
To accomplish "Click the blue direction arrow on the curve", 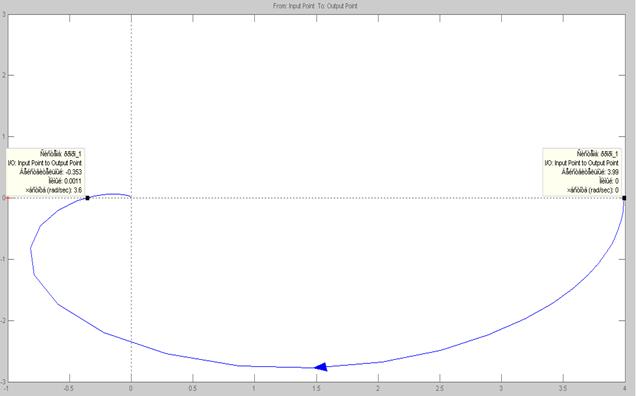I will [x=321, y=367].
